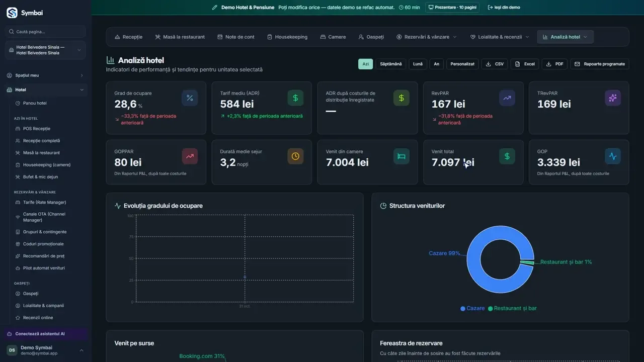Click the pulse icon in GOP card
Screen dimensions: 644x362
[x=613, y=156]
